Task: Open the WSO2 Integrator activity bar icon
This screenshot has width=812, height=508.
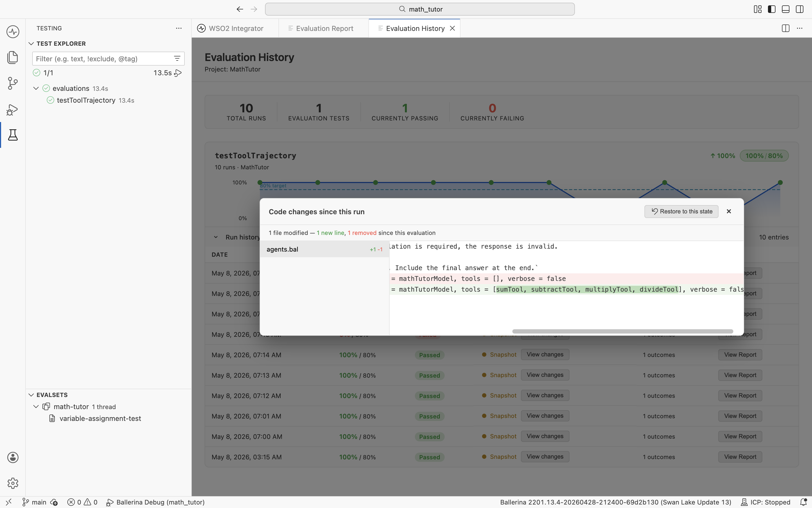Action: 13,32
